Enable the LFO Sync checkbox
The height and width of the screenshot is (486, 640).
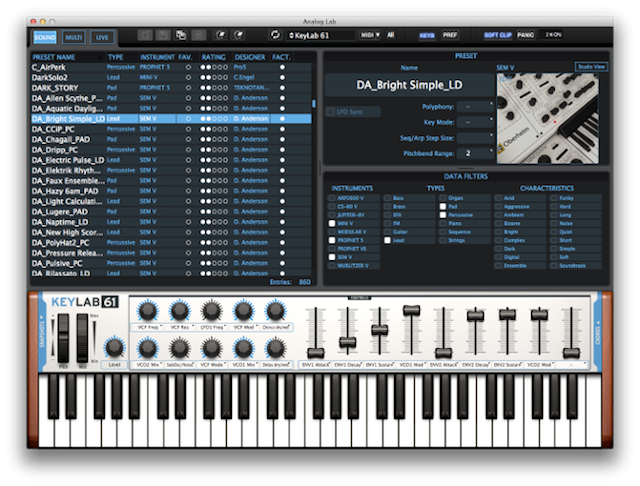pyautogui.click(x=331, y=112)
